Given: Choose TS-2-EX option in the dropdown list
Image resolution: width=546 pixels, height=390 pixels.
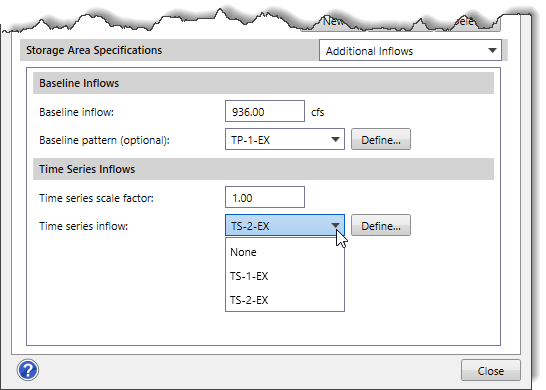Looking at the screenshot, I should pyautogui.click(x=285, y=300).
